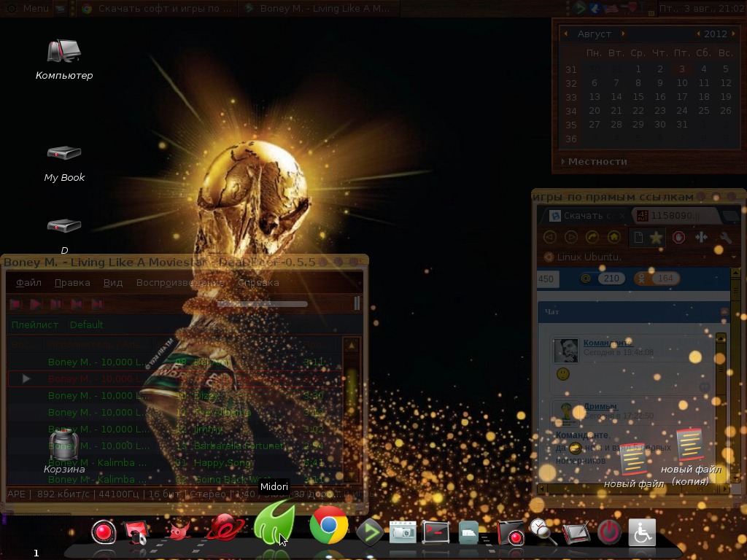Select August 15 in the calendar
The image size is (747, 560).
tap(638, 97)
